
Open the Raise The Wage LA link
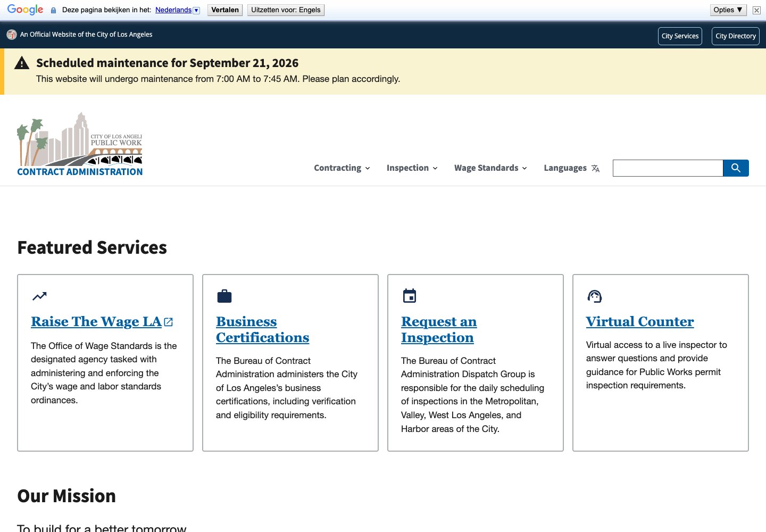[x=96, y=322]
